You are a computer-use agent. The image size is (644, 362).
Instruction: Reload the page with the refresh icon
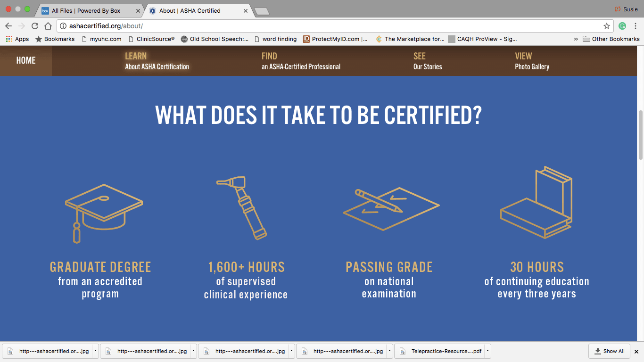point(35,26)
